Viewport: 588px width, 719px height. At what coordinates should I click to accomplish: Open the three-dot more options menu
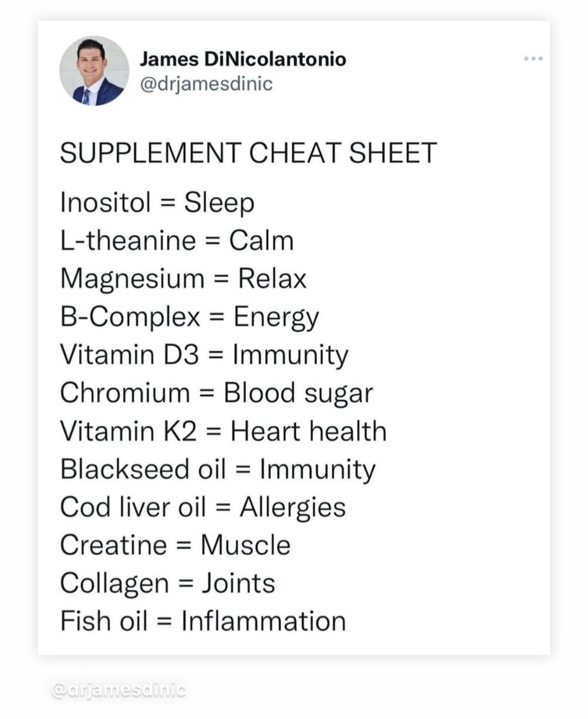coord(533,59)
